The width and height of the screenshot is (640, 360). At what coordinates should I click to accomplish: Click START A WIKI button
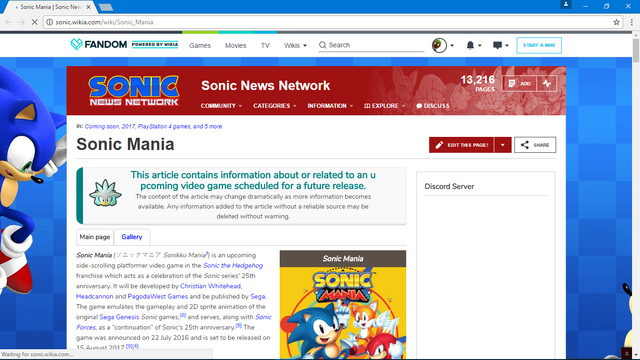coord(539,45)
